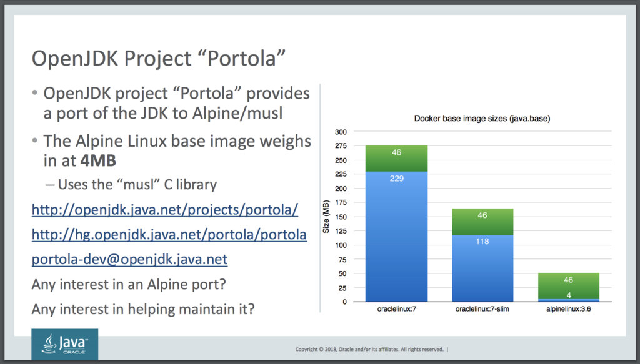Click the Java Oracle logo
The width and height of the screenshot is (640, 364).
point(65,344)
